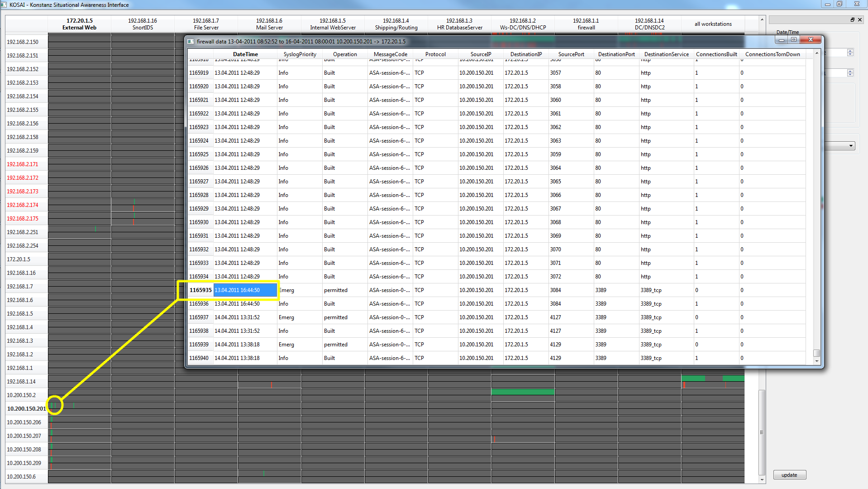Sort table by the DateTime column header
868x489 pixels.
[x=245, y=54]
